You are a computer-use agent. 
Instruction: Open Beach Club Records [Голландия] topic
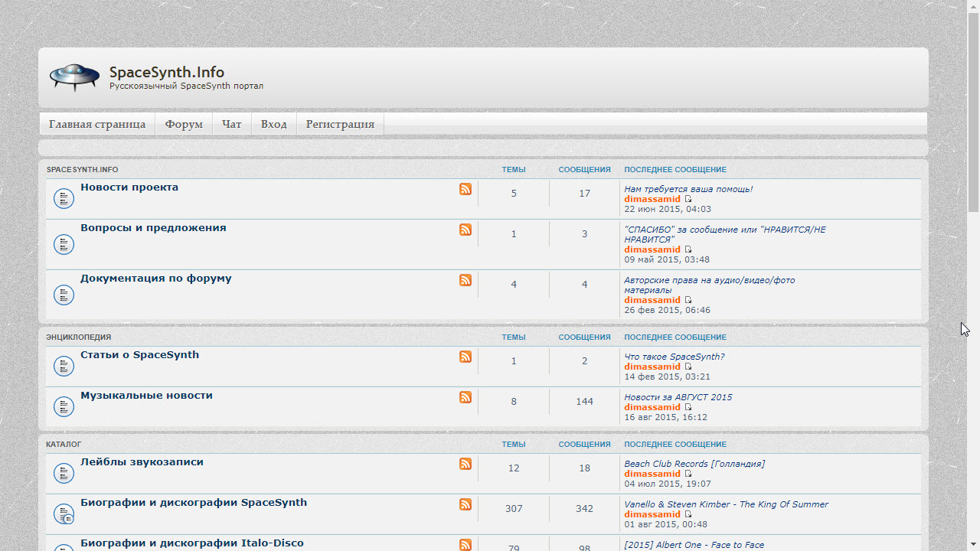coord(694,464)
